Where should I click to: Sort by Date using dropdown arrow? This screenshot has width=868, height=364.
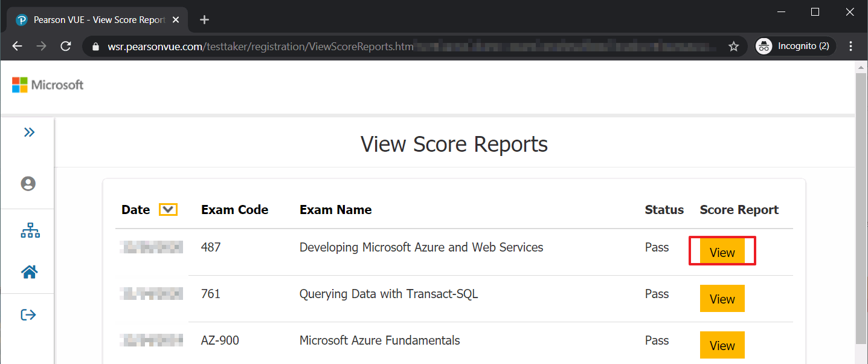point(168,210)
